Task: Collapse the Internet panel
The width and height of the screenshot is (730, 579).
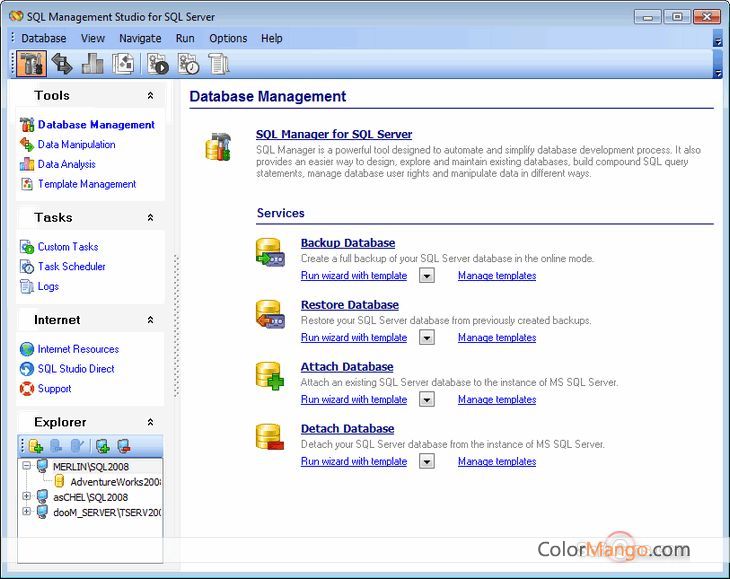Action: pos(150,320)
